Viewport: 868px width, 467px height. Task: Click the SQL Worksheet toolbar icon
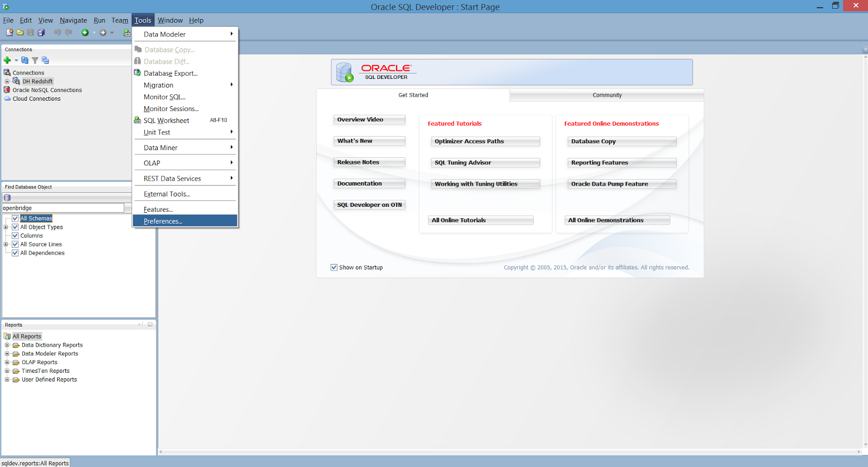point(127,33)
